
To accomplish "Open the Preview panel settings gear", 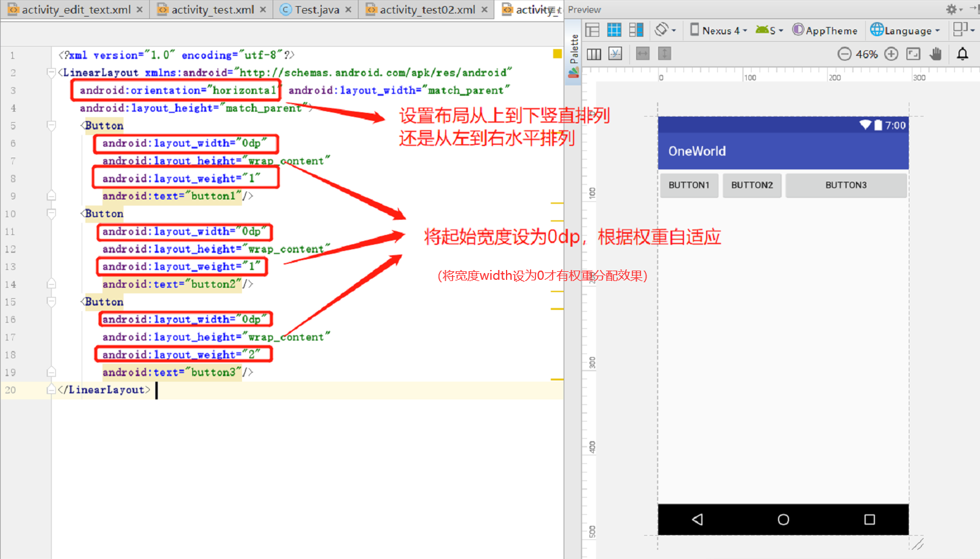I will pyautogui.click(x=954, y=9).
